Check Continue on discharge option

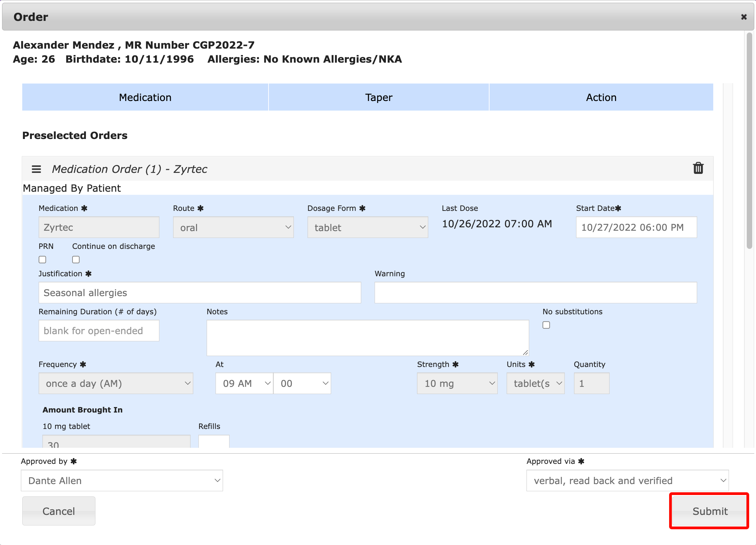pyautogui.click(x=76, y=260)
